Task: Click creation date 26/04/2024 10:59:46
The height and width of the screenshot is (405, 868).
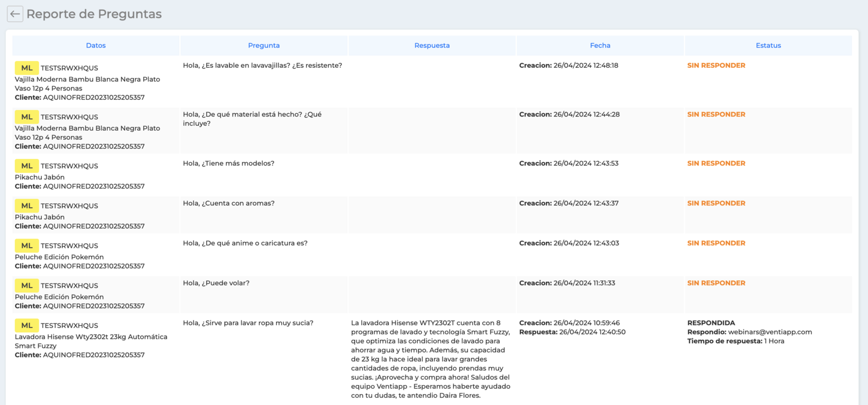Action: (586, 323)
